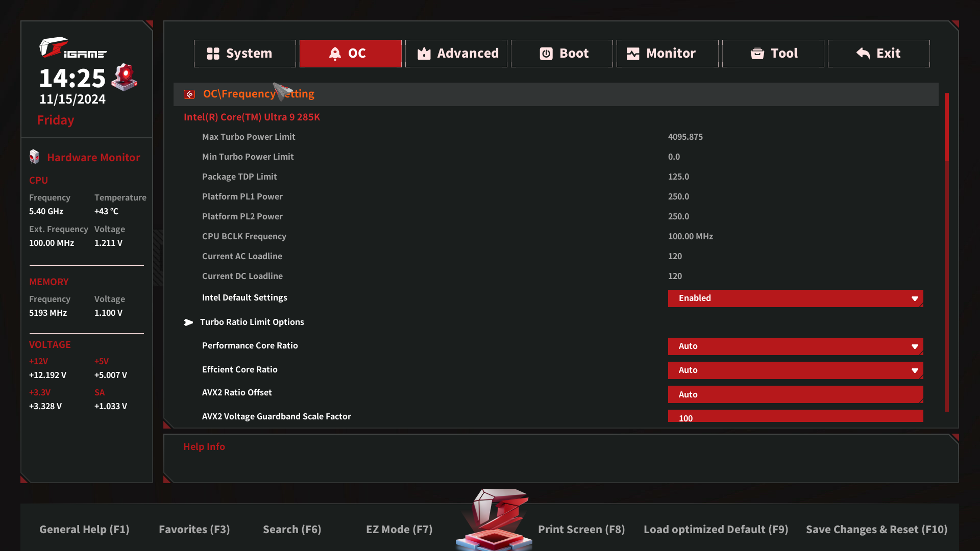Click the toolbox icon on the Tool tab
This screenshot has width=980, height=551.
coord(757,54)
